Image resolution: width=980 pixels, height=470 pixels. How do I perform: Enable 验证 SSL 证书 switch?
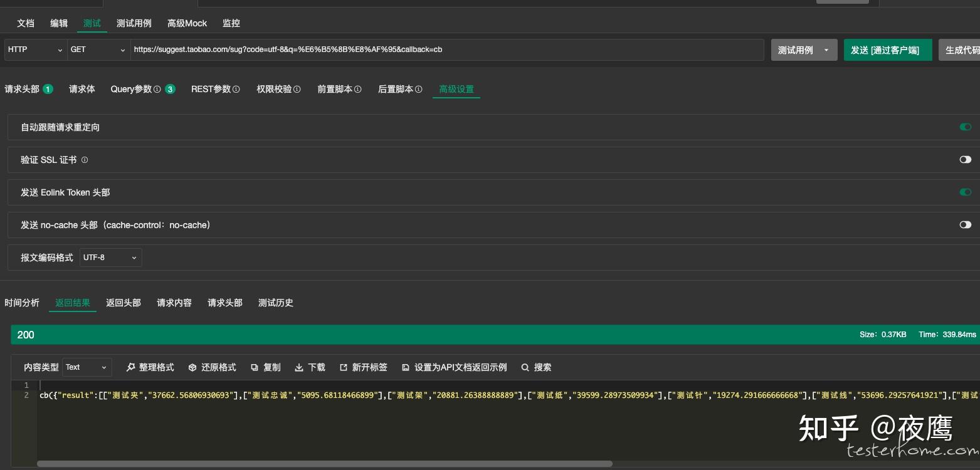coord(965,159)
